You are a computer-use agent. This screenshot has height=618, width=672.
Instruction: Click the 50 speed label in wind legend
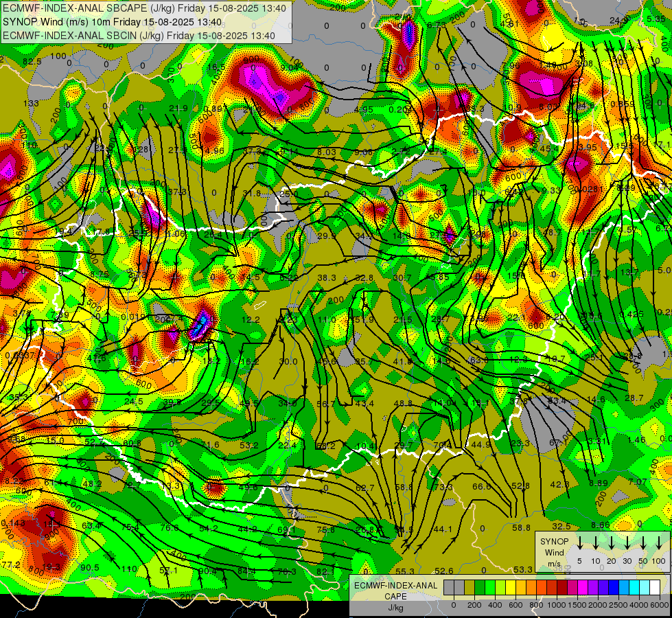[x=643, y=561]
